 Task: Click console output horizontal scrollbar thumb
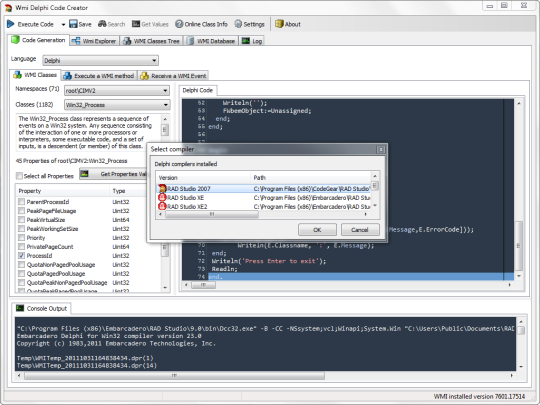[x=174, y=375]
